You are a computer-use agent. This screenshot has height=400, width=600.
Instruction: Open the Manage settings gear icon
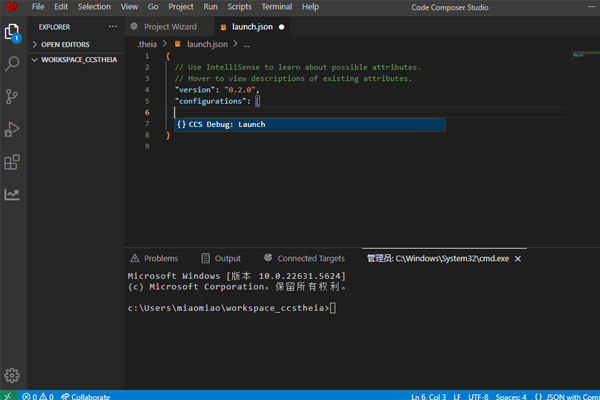click(12, 376)
